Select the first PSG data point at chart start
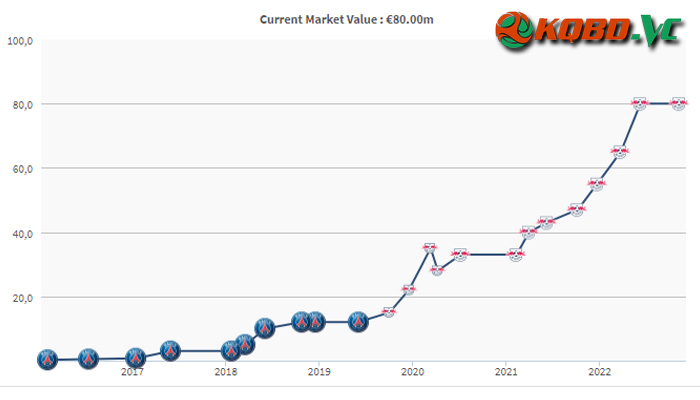The image size is (700, 400). (x=47, y=359)
